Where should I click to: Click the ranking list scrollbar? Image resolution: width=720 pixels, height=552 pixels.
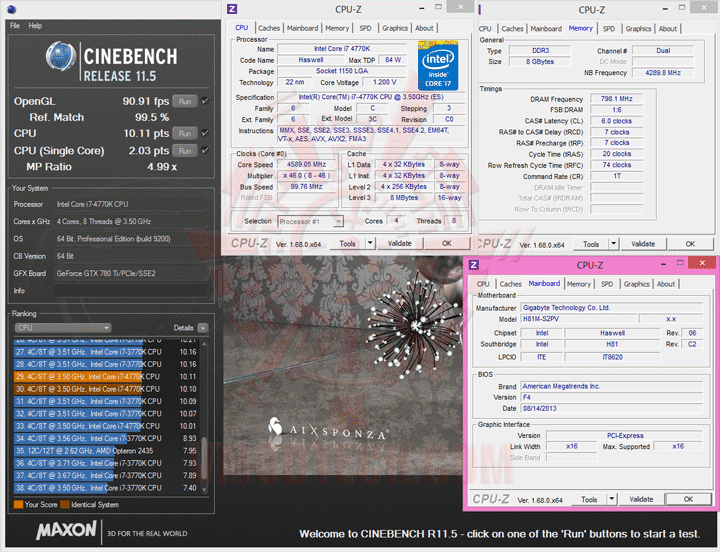(x=204, y=417)
